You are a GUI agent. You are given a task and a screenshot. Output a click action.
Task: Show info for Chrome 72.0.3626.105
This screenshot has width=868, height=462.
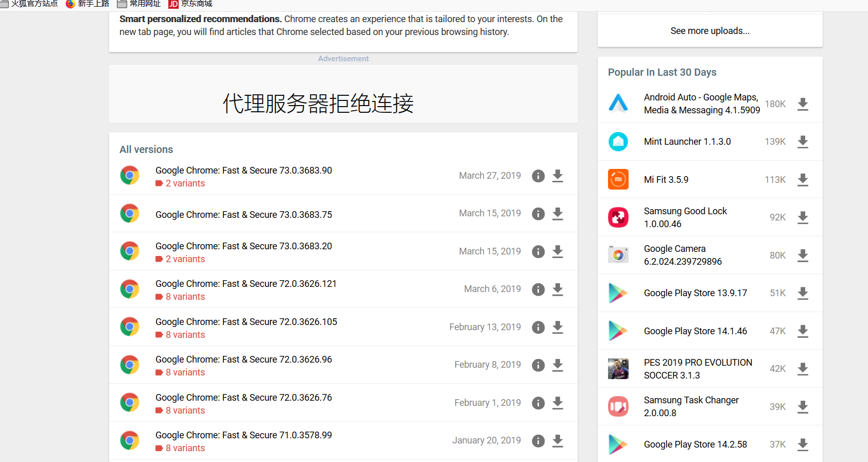pyautogui.click(x=538, y=328)
